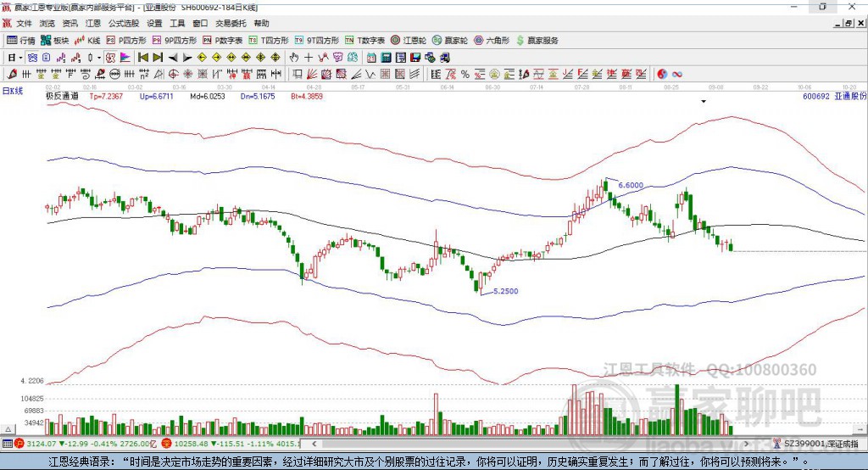Click the 极反通道 indicator name
The width and height of the screenshot is (868, 470).
62,96
